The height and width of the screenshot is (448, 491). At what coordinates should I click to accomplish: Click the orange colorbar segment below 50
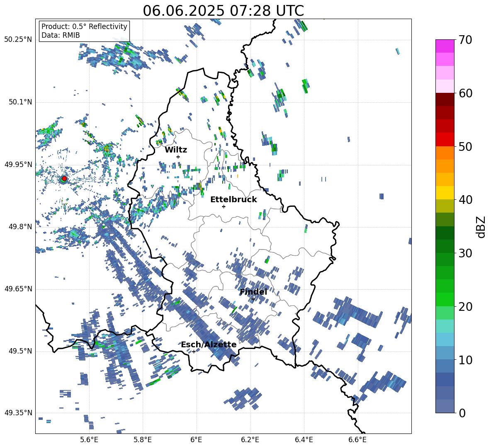[445, 153]
